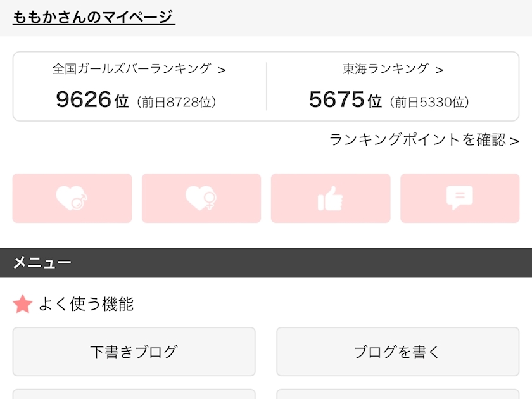Open the 東海ランキング link
Image resolution: width=532 pixels, height=399 pixels.
click(x=385, y=69)
